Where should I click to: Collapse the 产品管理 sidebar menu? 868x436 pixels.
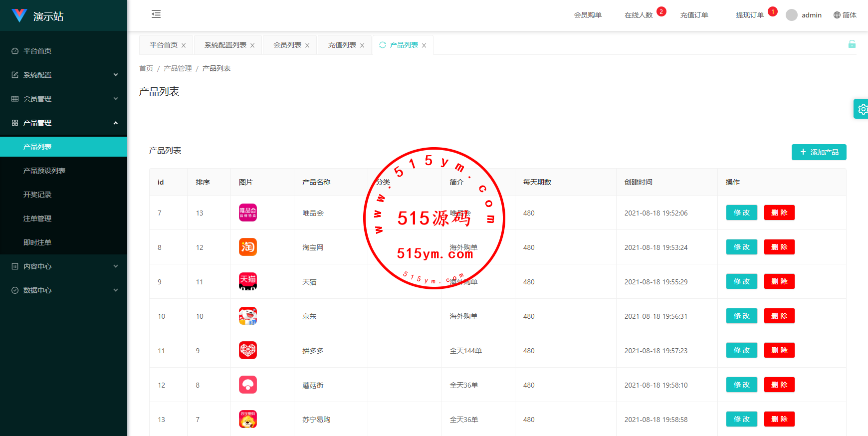point(63,123)
